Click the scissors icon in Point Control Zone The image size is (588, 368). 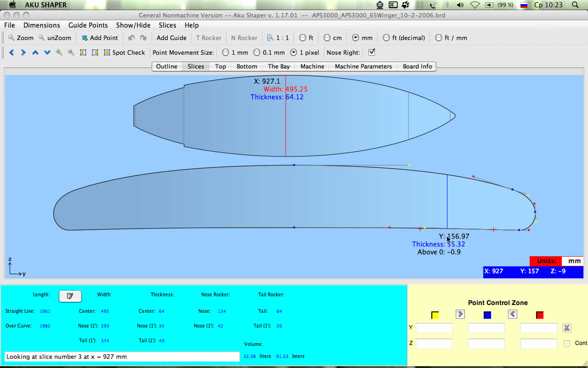pos(567,328)
